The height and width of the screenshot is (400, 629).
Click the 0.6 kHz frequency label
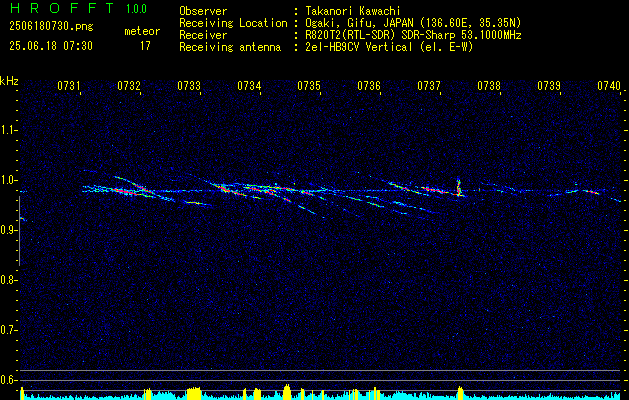coord(8,380)
